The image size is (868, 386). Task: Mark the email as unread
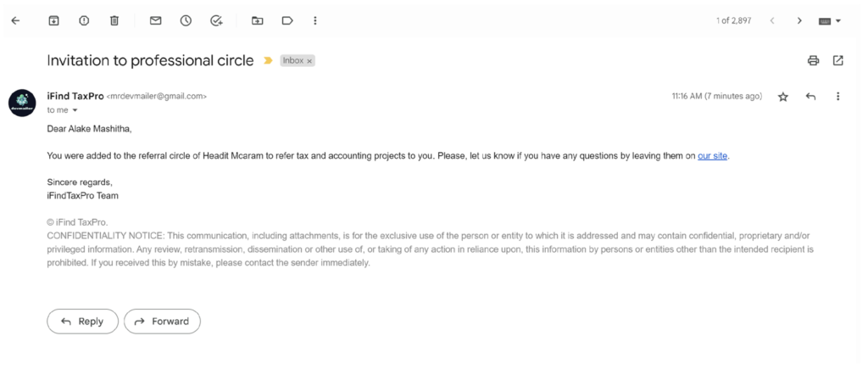click(x=155, y=20)
